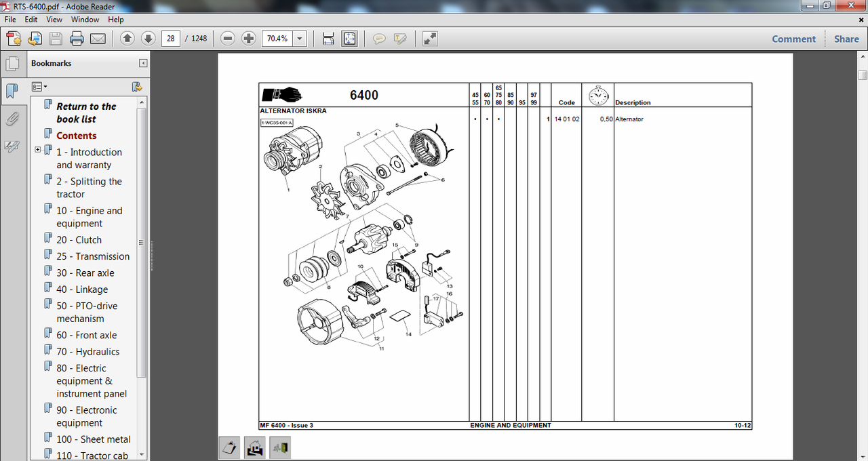The width and height of the screenshot is (868, 461).
Task: Select '2 - Splitting the tractor' bookmark
Action: coord(89,188)
